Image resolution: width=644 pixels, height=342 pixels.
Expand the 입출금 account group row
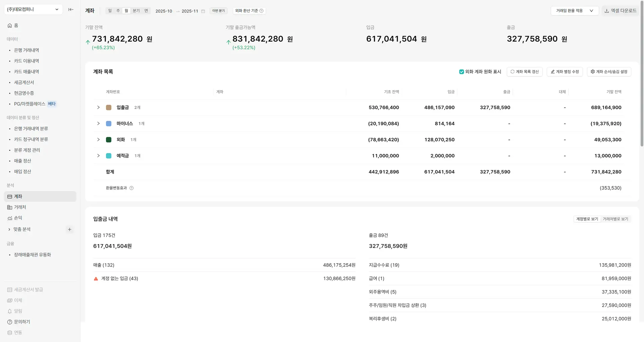pos(98,107)
